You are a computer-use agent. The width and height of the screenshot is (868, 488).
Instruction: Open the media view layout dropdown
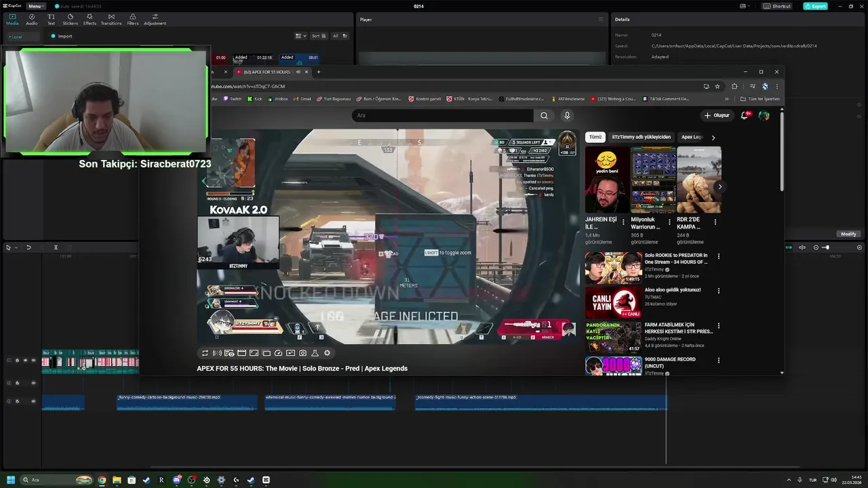click(x=301, y=36)
